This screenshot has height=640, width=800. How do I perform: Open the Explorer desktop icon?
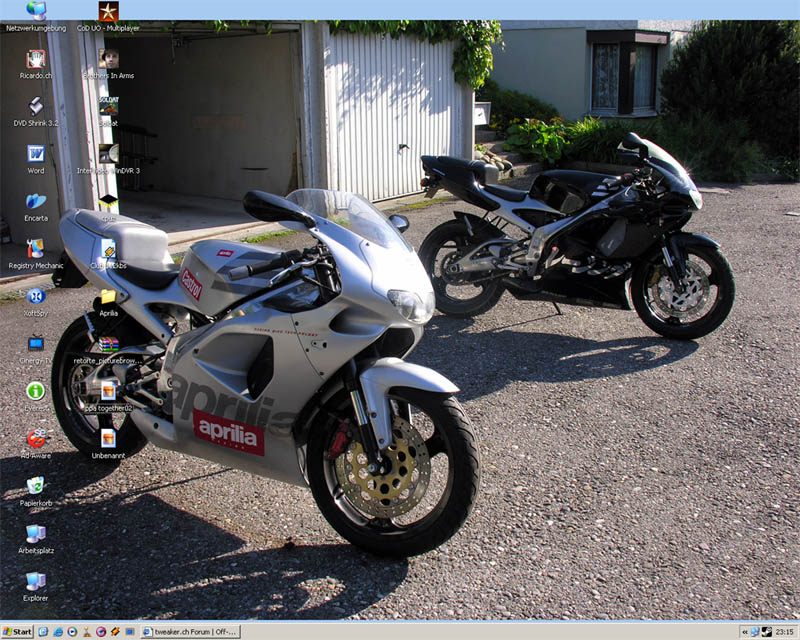(36, 582)
